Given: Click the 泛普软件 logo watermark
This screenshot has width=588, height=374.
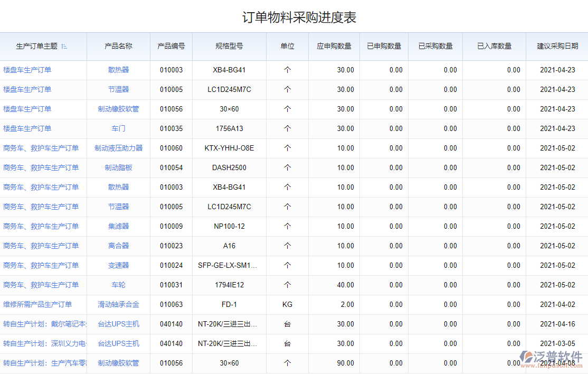Looking at the screenshot, I should (x=552, y=358).
